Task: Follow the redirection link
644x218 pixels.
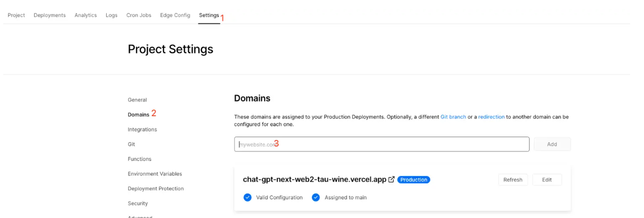Action: click(491, 117)
